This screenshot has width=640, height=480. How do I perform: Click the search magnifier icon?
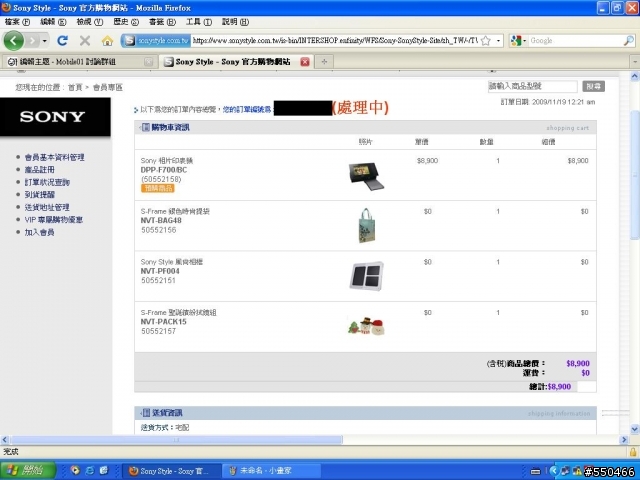pos(629,40)
